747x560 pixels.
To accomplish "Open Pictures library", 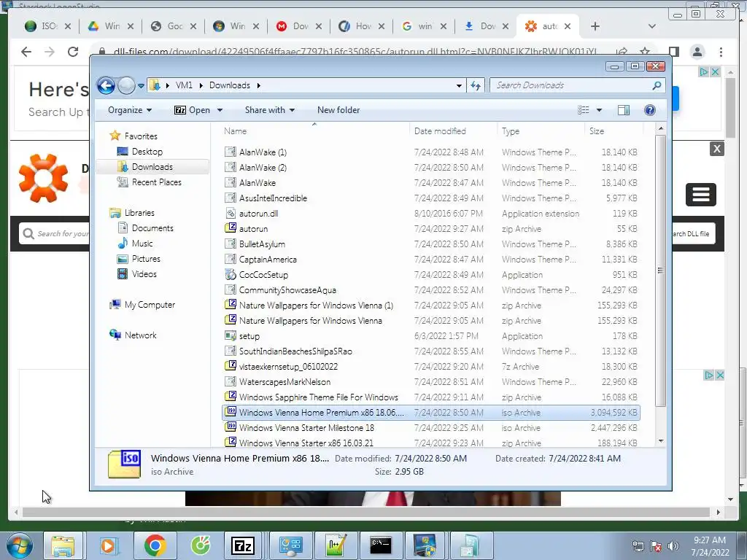I will point(146,259).
